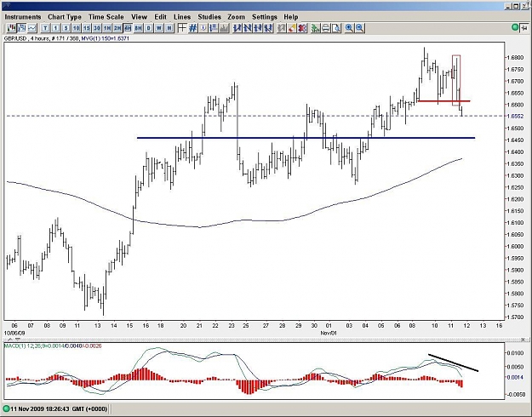This screenshot has width=532, height=417.
Task: Set time scale to tick (T)
Action: tap(45, 28)
